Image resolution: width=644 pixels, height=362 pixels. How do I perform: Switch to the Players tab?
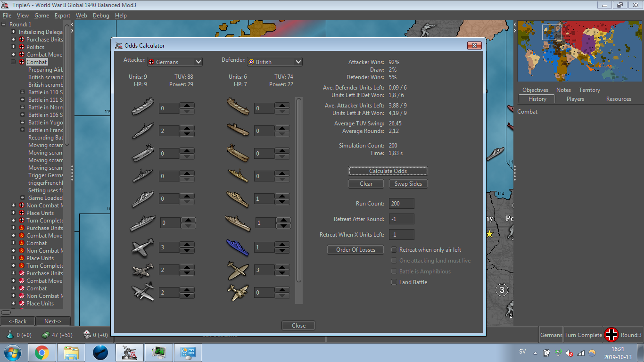click(x=575, y=99)
